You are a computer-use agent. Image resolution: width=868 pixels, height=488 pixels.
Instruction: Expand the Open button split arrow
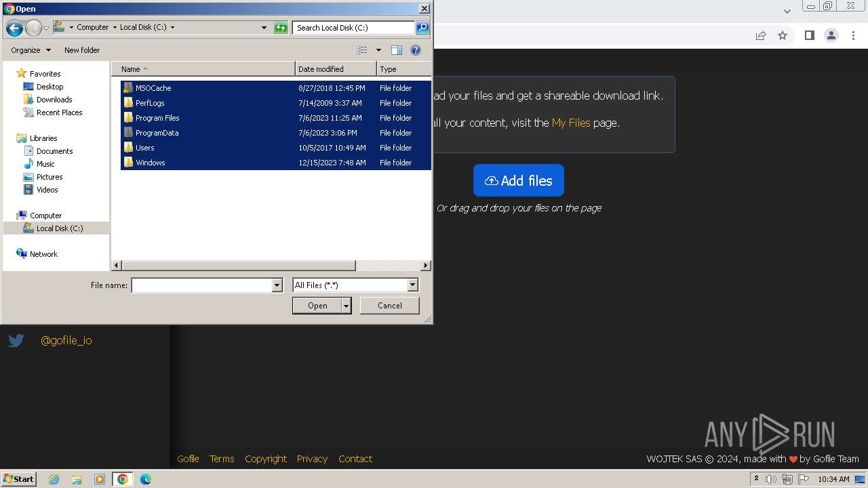(347, 306)
